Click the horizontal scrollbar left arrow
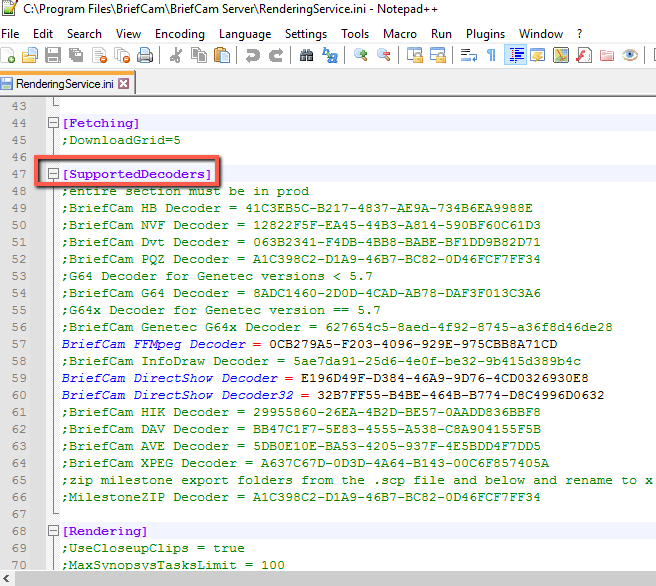 [6, 579]
